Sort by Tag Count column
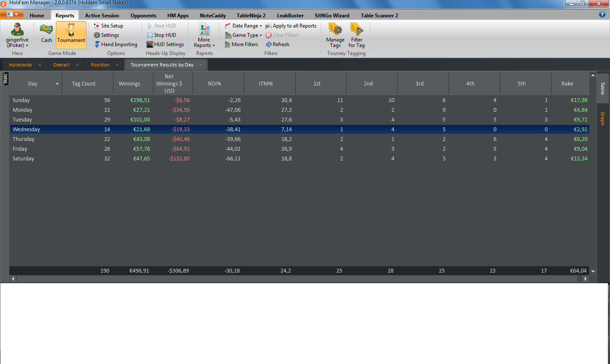The width and height of the screenshot is (610, 364). pyautogui.click(x=88, y=84)
